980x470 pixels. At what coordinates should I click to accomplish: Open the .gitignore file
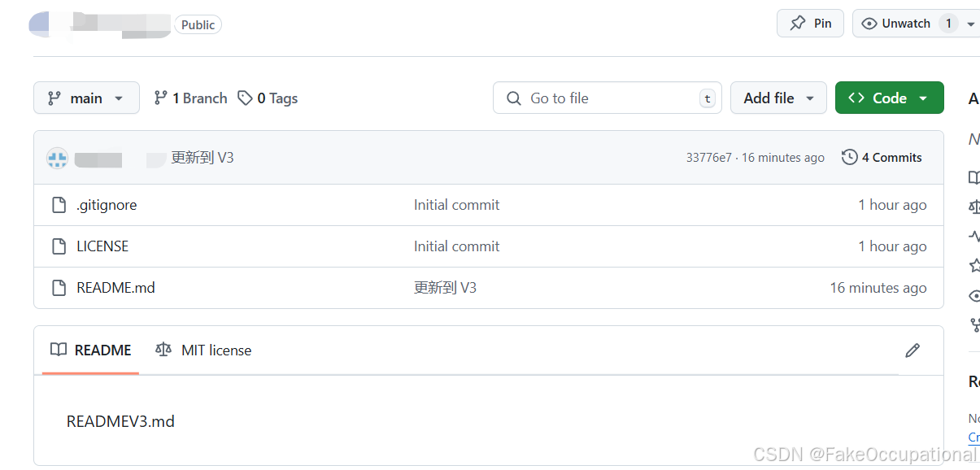pos(107,205)
